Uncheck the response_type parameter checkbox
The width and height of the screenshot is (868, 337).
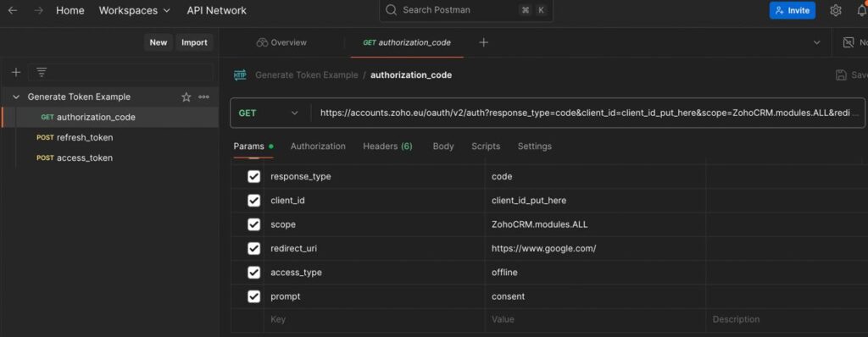[x=253, y=176]
